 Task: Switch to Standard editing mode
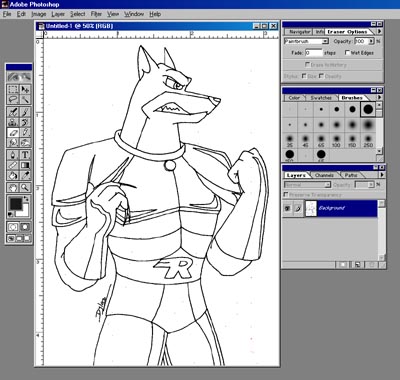click(x=13, y=227)
